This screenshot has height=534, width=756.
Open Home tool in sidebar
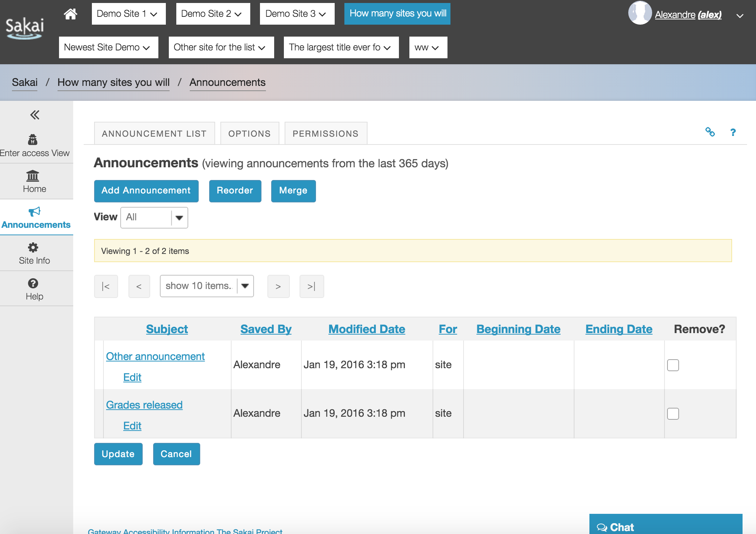pos(34,181)
